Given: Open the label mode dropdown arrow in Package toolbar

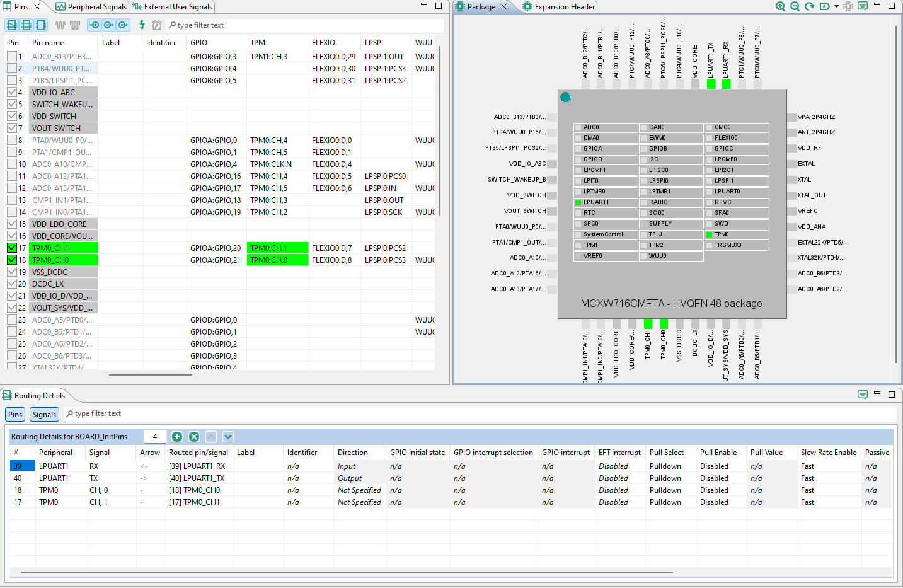Looking at the screenshot, I should tap(836, 6).
